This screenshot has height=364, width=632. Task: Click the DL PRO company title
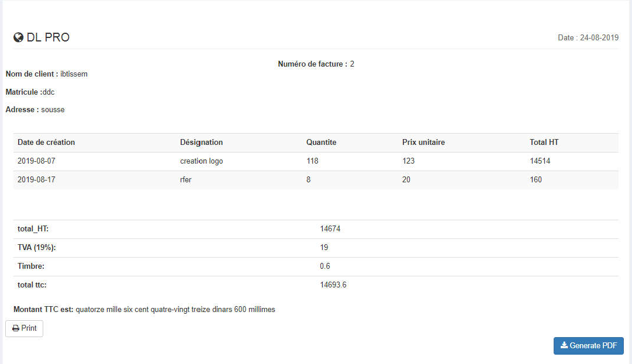(x=48, y=38)
